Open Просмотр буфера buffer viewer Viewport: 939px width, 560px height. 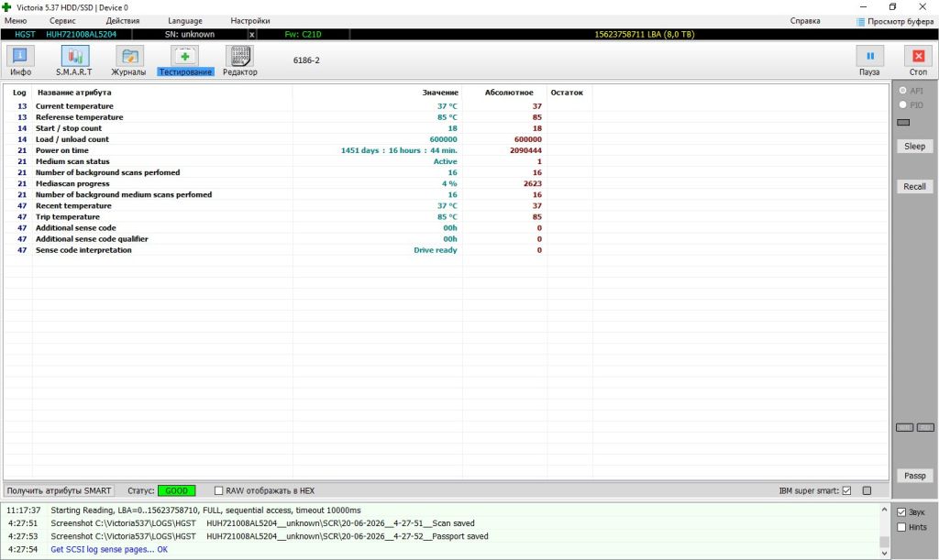click(895, 21)
